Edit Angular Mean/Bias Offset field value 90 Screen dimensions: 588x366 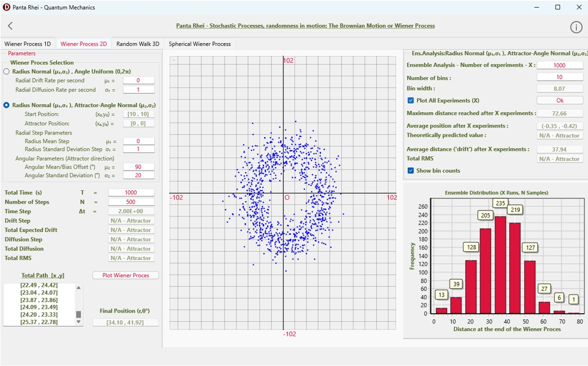(x=139, y=167)
